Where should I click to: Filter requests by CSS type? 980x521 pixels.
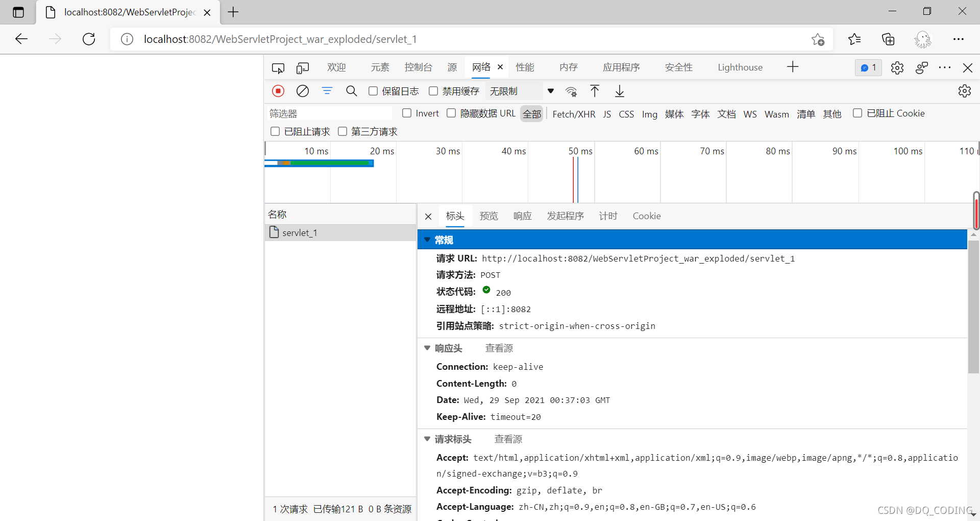pyautogui.click(x=626, y=114)
